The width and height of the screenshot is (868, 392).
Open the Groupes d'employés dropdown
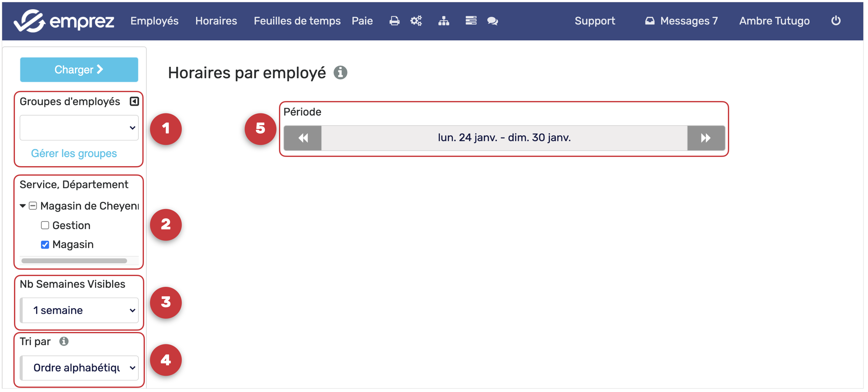tap(79, 128)
